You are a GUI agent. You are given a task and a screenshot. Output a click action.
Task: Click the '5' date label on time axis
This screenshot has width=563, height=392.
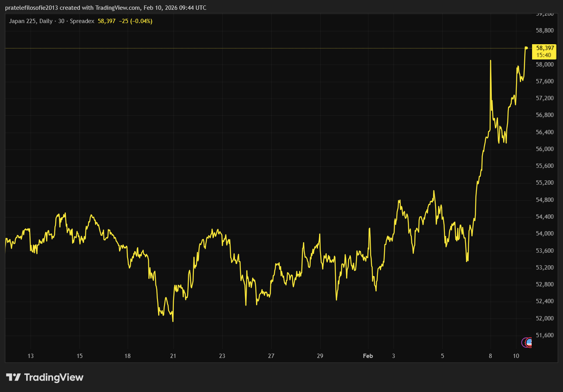click(442, 356)
